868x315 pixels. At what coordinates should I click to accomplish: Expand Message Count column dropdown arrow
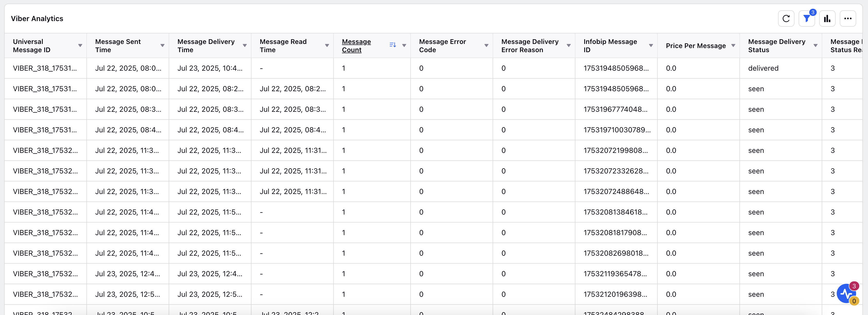click(x=404, y=45)
